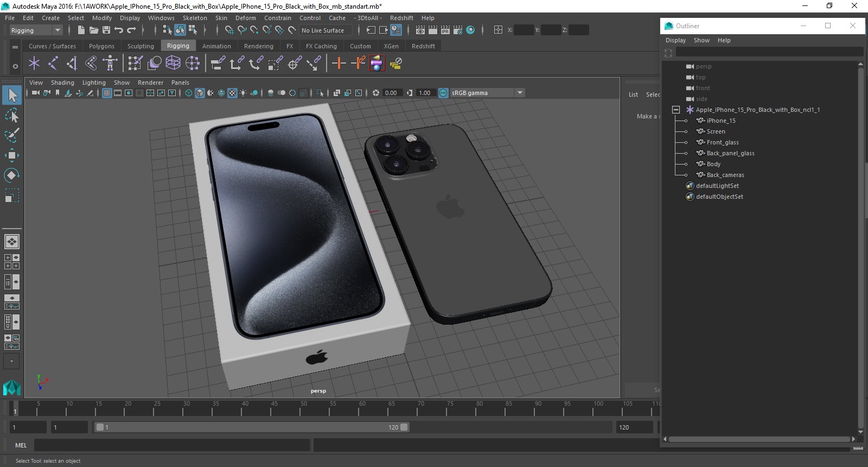Screen dimensions: 868x467
Task: Click the Set Key icon
Action: tap(339, 64)
